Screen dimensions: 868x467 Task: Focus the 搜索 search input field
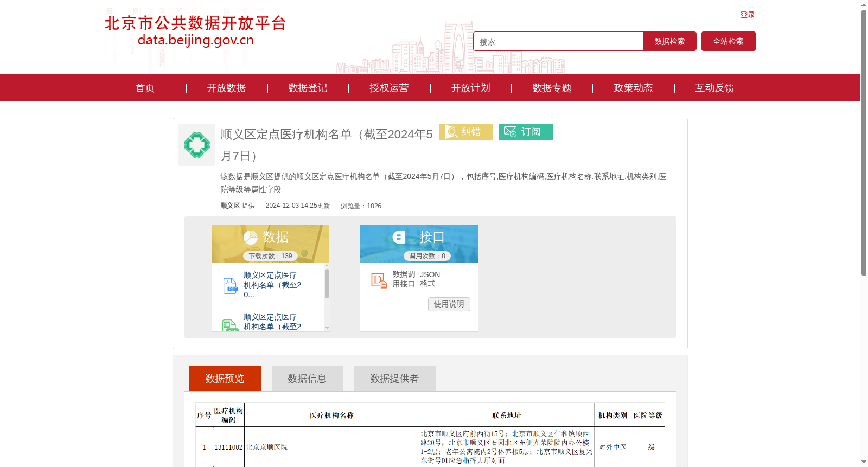pos(558,41)
